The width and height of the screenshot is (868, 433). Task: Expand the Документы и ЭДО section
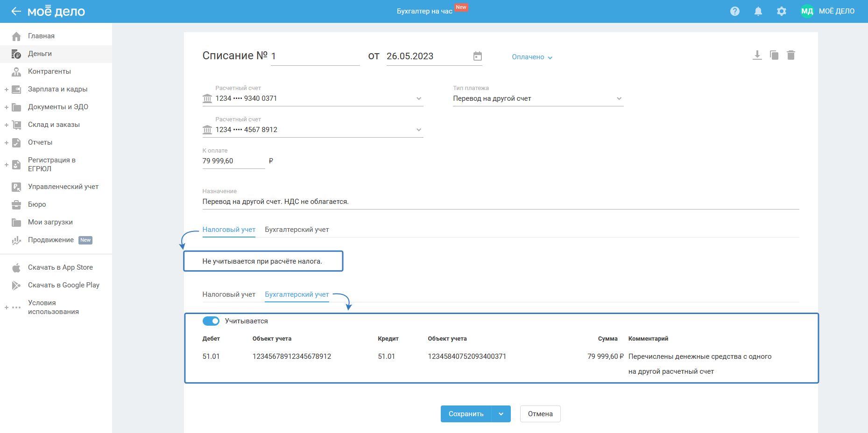[7, 107]
